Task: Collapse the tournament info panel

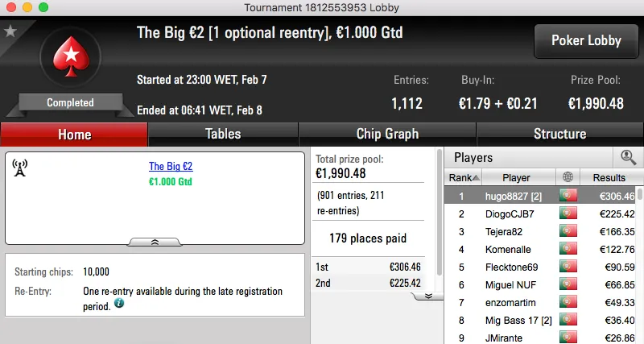Action: coord(155,241)
